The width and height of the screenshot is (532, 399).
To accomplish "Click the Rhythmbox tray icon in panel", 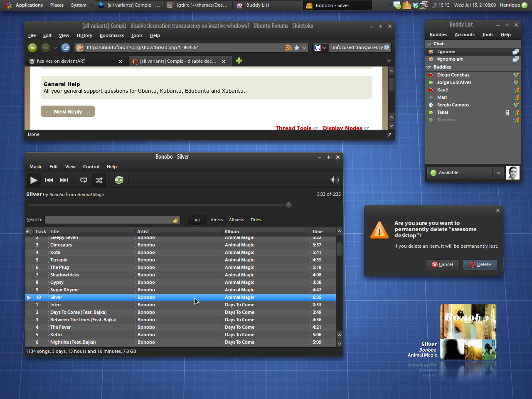I will [x=406, y=5].
